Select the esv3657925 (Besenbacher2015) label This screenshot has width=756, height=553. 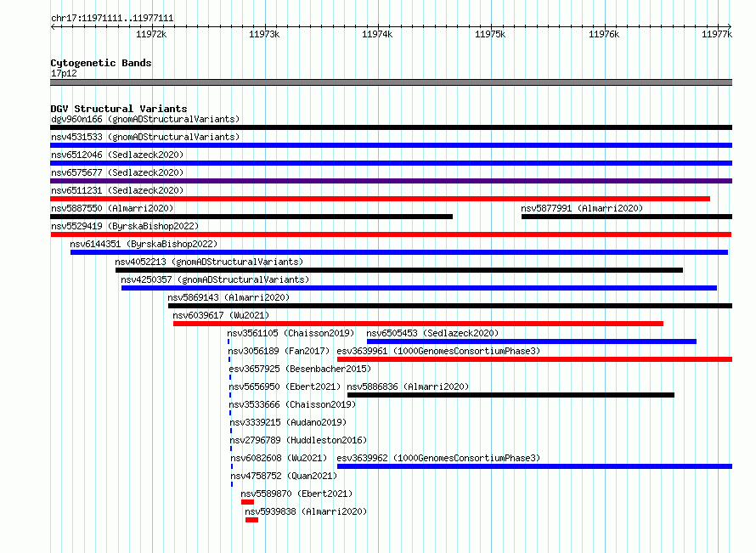coord(300,369)
